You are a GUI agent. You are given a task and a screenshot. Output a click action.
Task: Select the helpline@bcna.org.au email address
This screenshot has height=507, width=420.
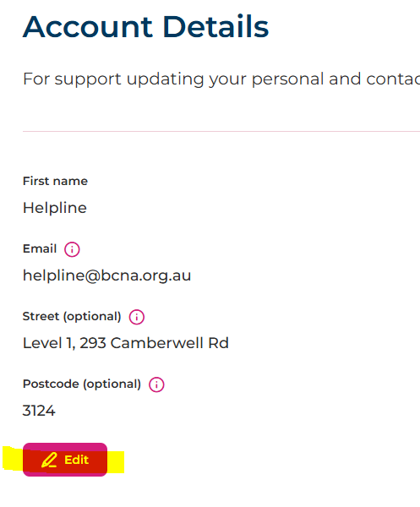(x=107, y=275)
